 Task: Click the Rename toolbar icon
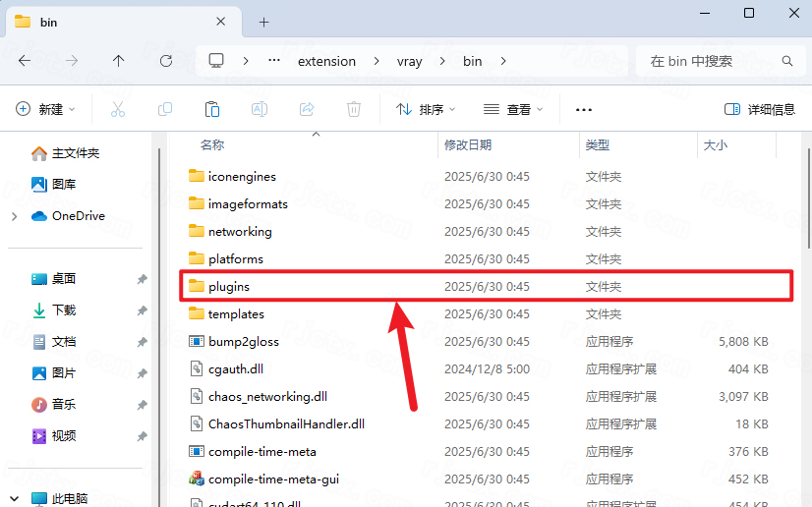point(260,109)
